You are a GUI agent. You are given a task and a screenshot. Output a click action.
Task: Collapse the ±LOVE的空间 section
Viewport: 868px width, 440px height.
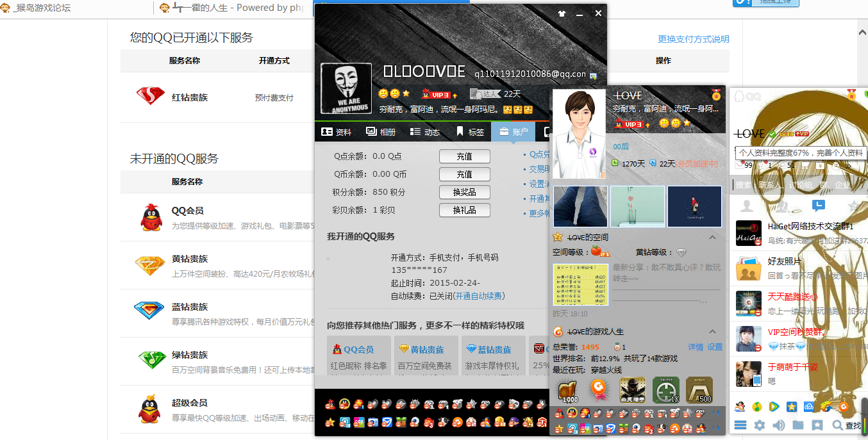point(712,237)
